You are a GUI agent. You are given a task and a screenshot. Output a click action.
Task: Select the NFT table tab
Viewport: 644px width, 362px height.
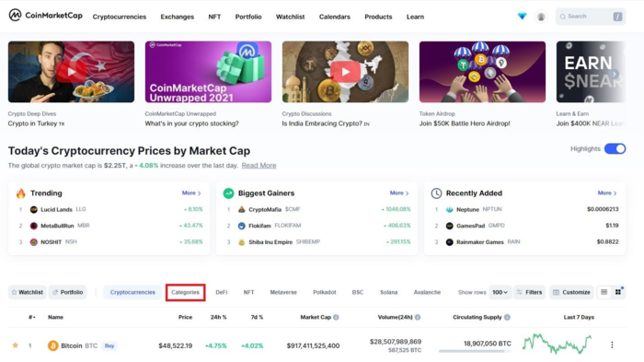[248, 292]
